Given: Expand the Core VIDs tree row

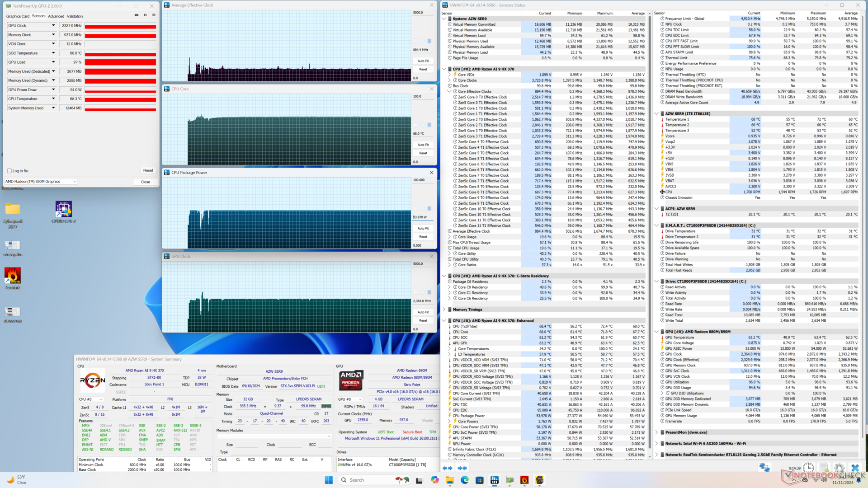Looking at the screenshot, I should (x=449, y=75).
